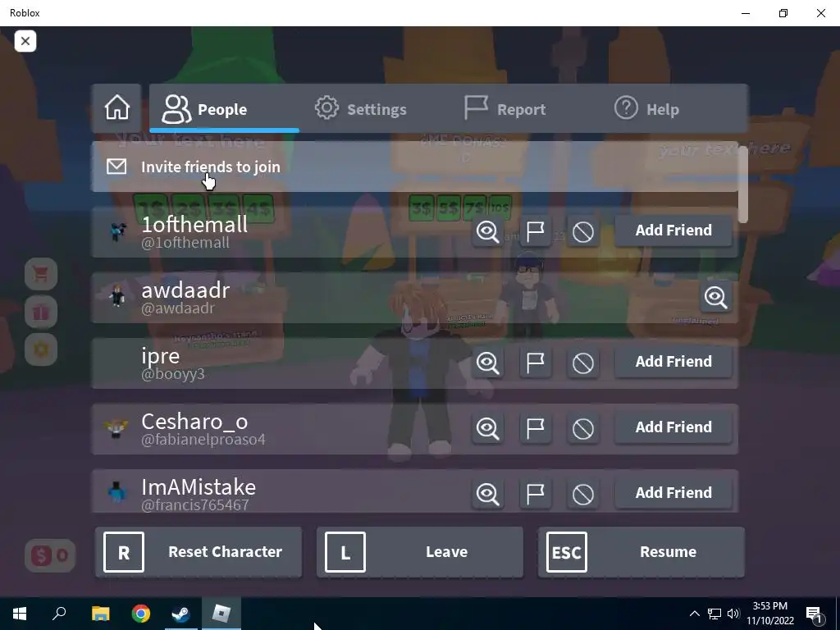
Task: Inspect avatar of 1ofthemall
Action: pyautogui.click(x=487, y=231)
